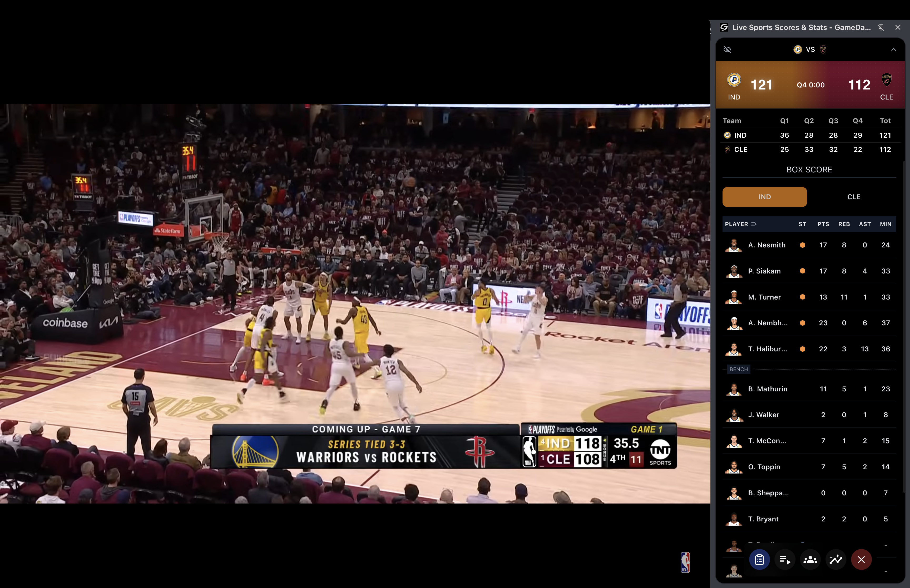Viewport: 910px width, 588px height.
Task: Switch the box score to the CLE tab
Action: [854, 197]
